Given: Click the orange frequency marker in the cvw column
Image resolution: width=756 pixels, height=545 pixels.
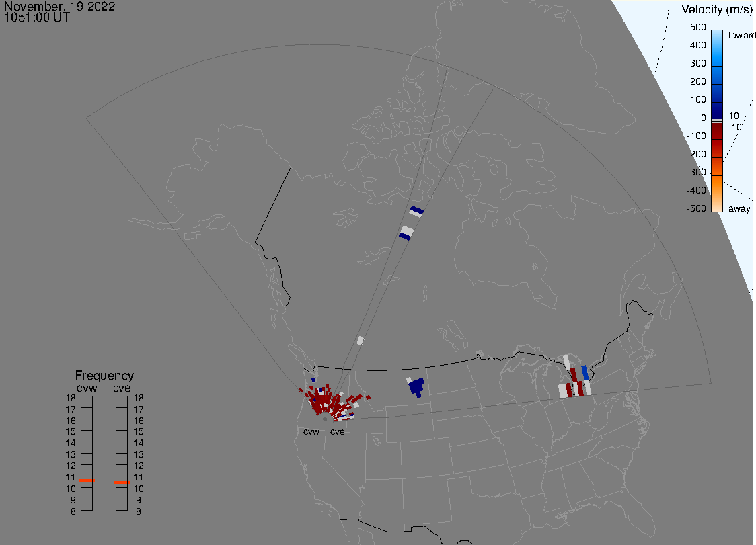Looking at the screenshot, I should click(87, 481).
